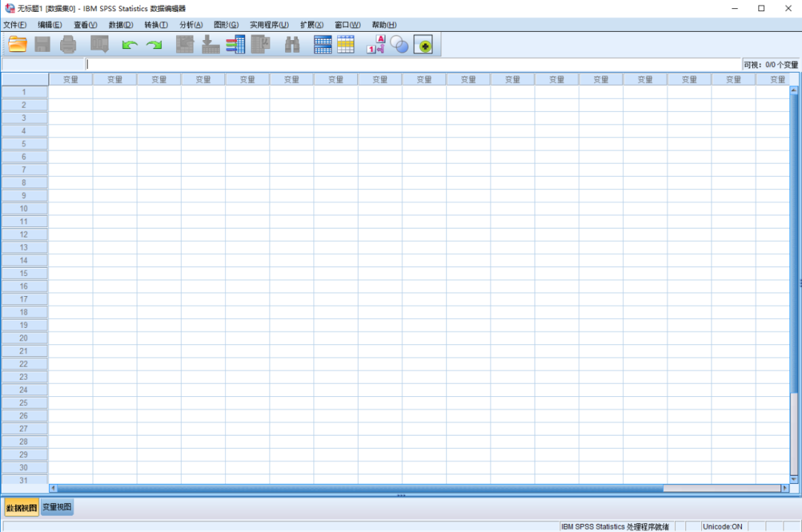Click the vertical scrollbar down arrow
This screenshot has height=532, width=802.
794,479
